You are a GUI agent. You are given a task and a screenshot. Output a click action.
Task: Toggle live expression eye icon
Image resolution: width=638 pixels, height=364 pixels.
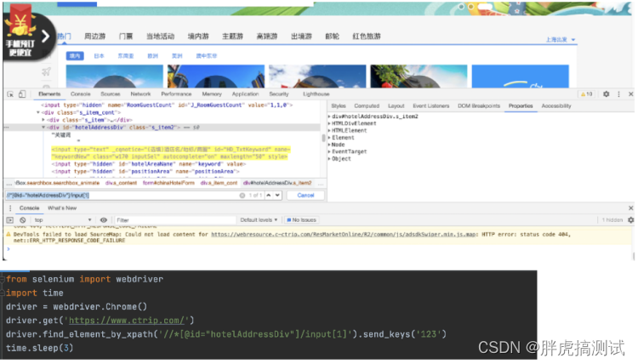pos(104,220)
